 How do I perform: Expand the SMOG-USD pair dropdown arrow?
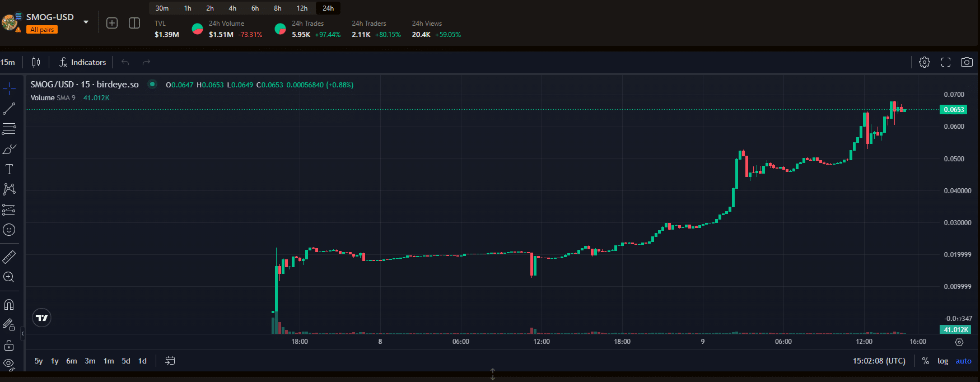pyautogui.click(x=86, y=22)
